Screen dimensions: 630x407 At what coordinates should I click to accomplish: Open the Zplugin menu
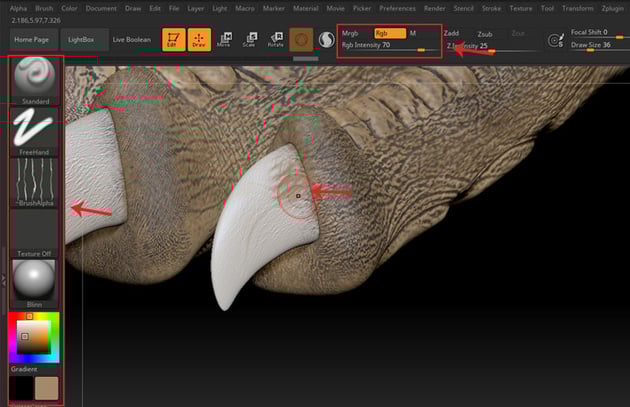pyautogui.click(x=612, y=8)
